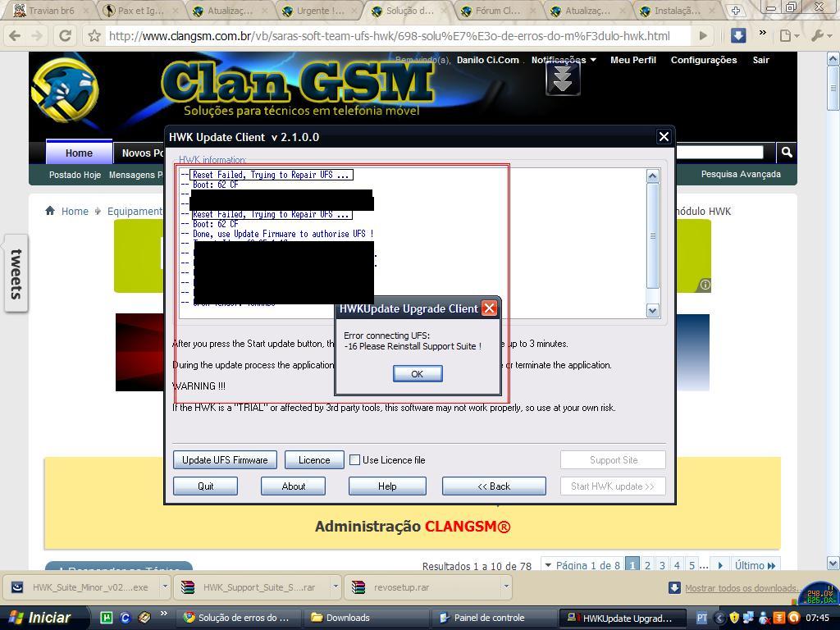The height and width of the screenshot is (630, 840).
Task: Click the Quit button
Action: [205, 486]
